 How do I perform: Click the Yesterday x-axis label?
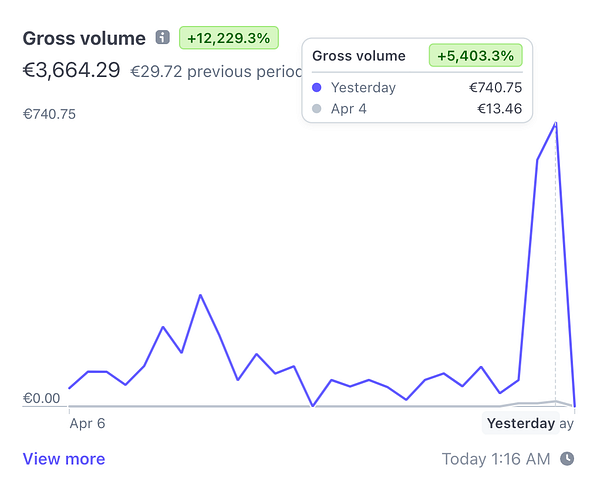tap(521, 423)
